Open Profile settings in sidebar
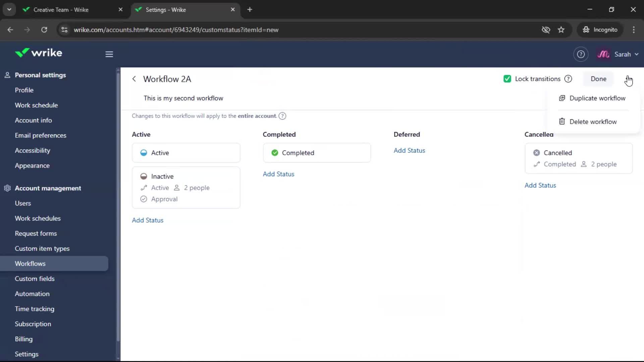Image resolution: width=644 pixels, height=362 pixels. pos(24,90)
